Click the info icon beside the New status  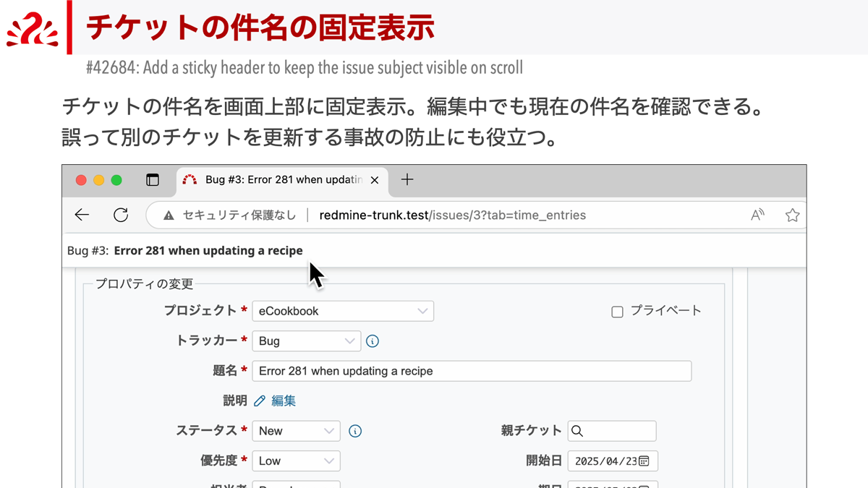coord(354,431)
